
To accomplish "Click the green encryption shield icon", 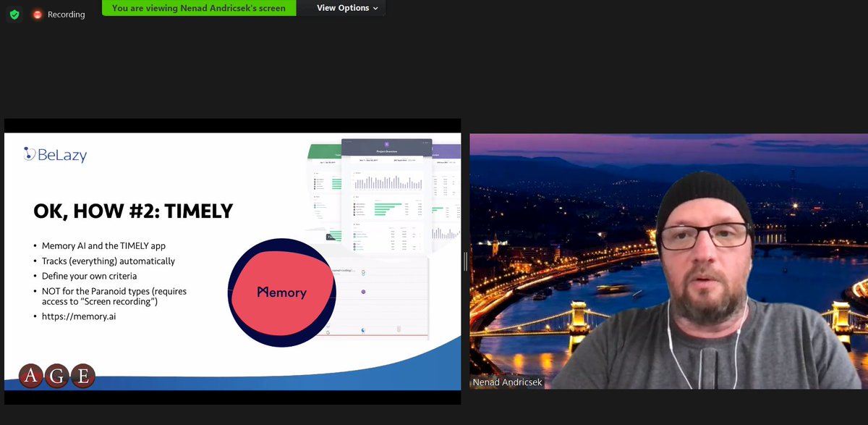I will coord(14,14).
